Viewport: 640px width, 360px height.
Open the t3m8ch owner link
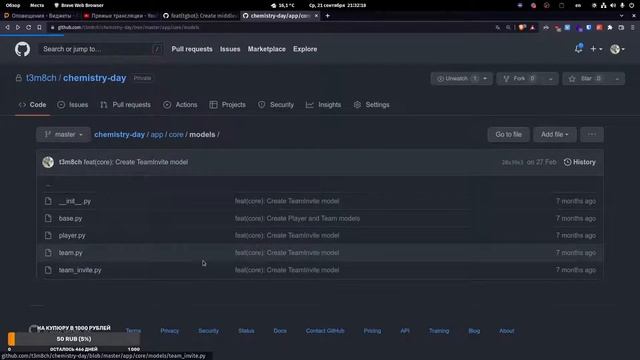pyautogui.click(x=41, y=78)
